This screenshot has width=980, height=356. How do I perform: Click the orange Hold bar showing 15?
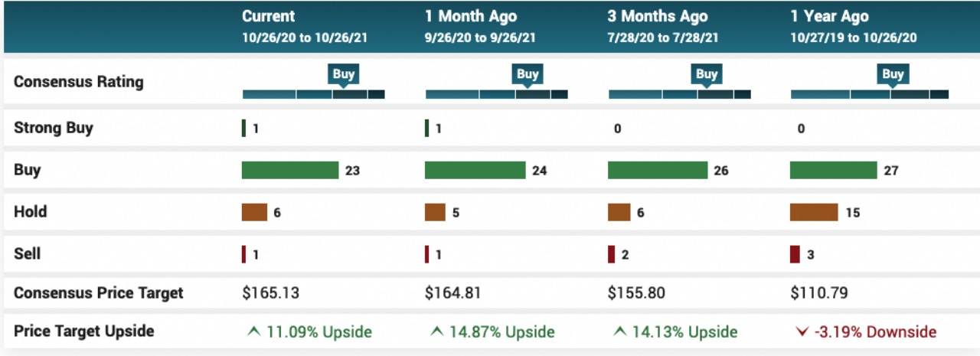(x=813, y=212)
